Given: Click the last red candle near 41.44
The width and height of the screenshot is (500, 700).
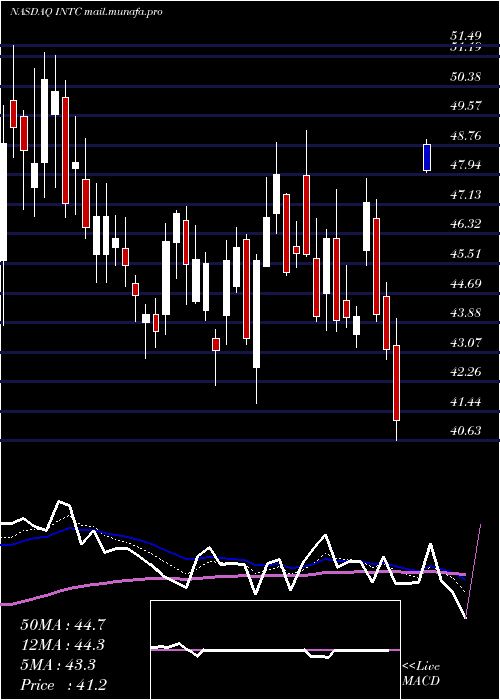Looking at the screenshot, I should (x=396, y=383).
